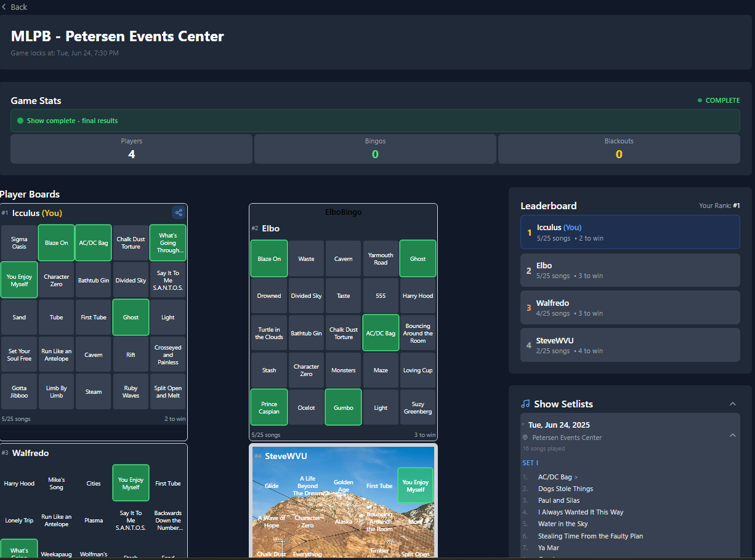The height and width of the screenshot is (560, 755).
Task: Click the #2 rank badge on Elbo's board
Action: pyautogui.click(x=254, y=228)
